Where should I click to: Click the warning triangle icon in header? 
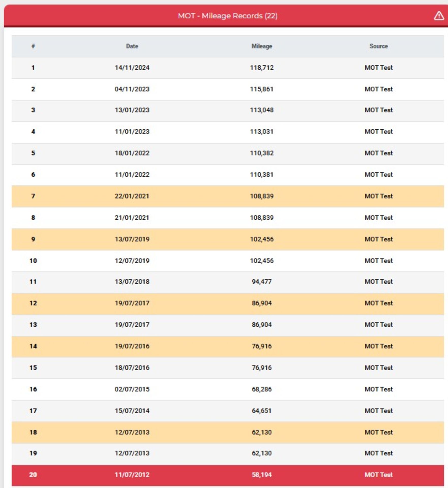pos(439,16)
